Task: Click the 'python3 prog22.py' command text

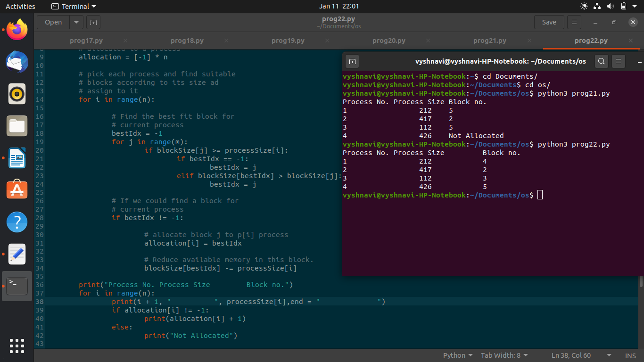Action: tap(574, 144)
